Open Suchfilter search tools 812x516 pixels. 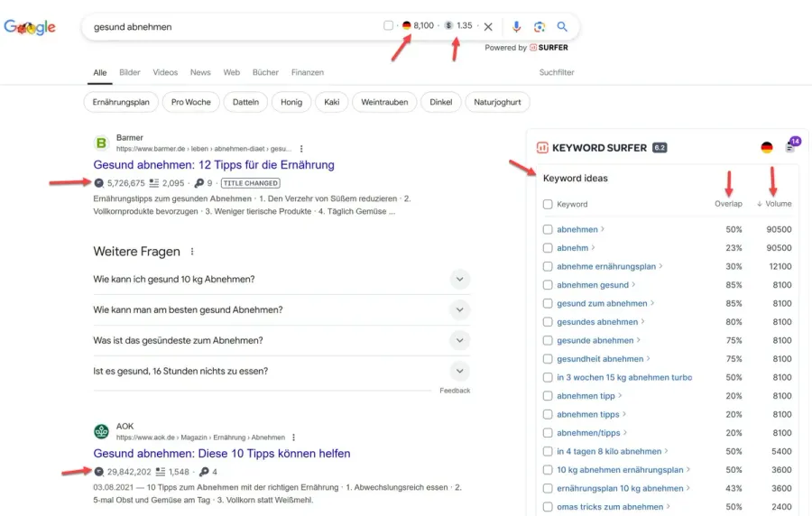556,72
